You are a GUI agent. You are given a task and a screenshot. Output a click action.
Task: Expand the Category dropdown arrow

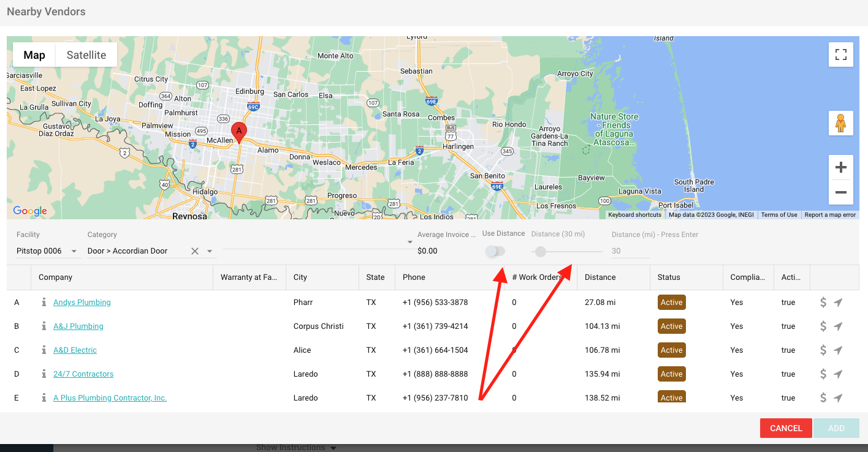[x=210, y=251]
